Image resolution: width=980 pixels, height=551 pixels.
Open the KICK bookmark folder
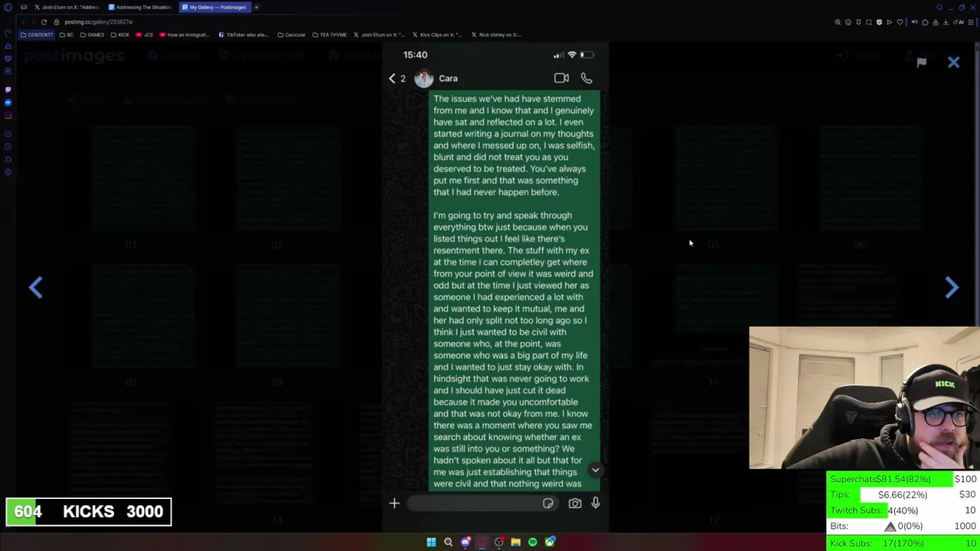pos(120,34)
